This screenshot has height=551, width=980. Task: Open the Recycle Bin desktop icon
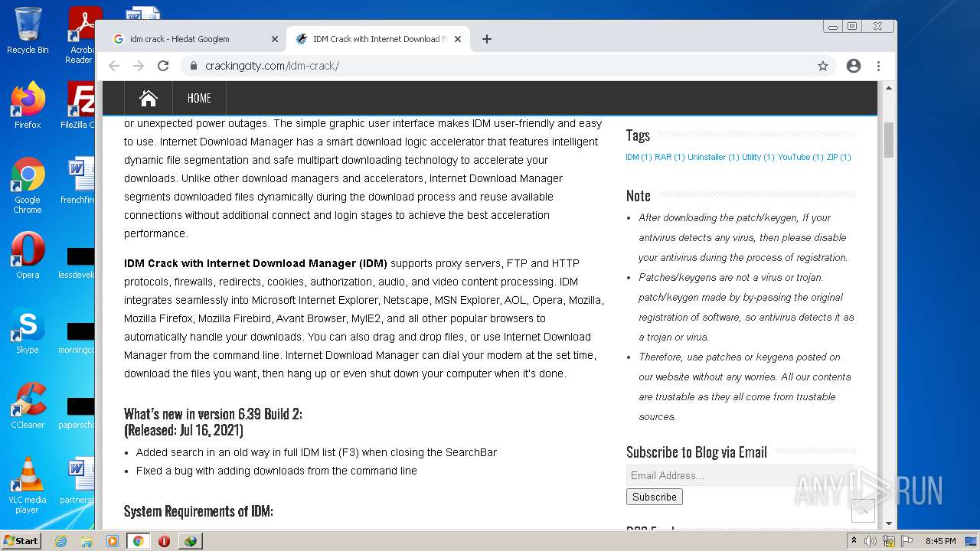pos(28,31)
